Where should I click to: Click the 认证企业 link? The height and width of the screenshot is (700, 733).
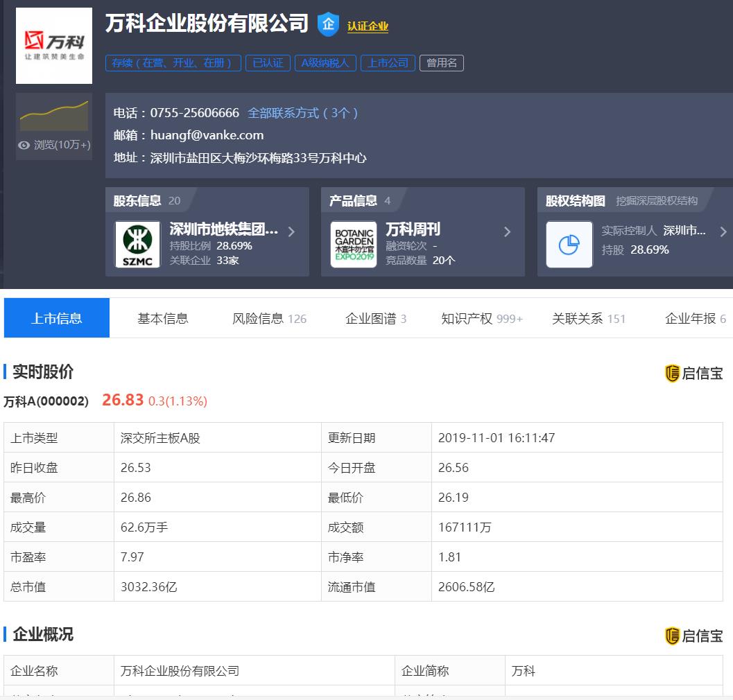(x=368, y=26)
